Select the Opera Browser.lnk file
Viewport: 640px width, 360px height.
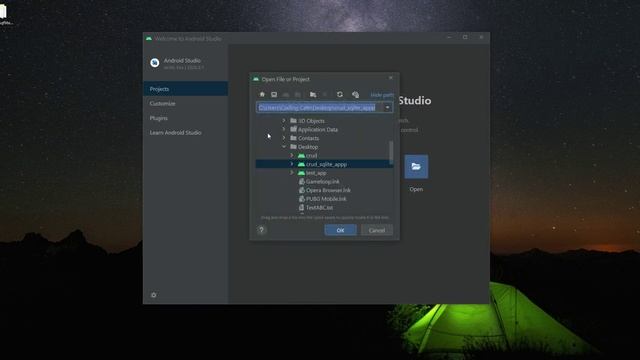(324, 190)
